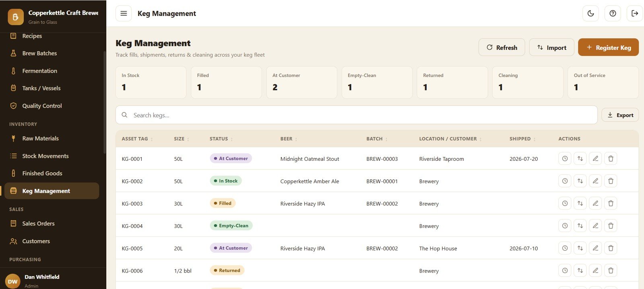Open Dan Whitfield user profile

(53, 281)
